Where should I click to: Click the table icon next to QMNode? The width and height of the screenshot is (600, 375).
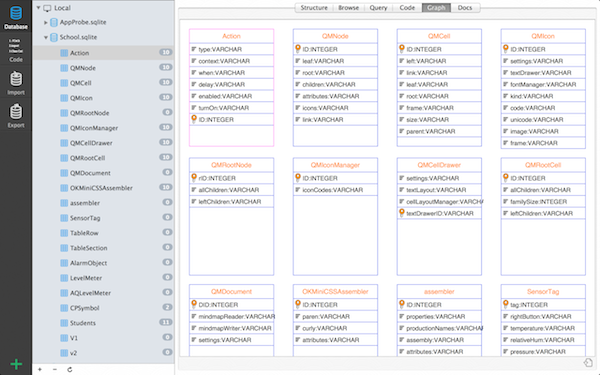tap(64, 68)
